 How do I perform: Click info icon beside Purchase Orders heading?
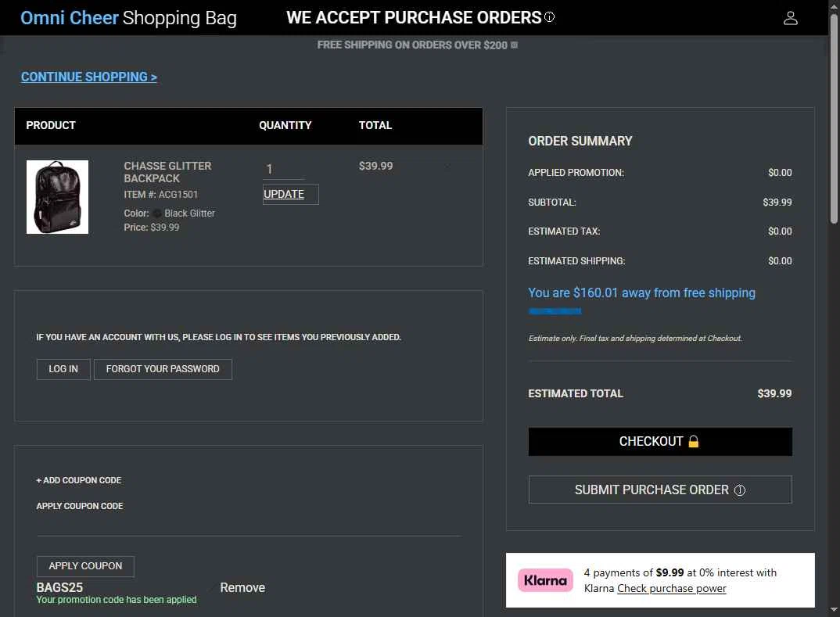[550, 17]
